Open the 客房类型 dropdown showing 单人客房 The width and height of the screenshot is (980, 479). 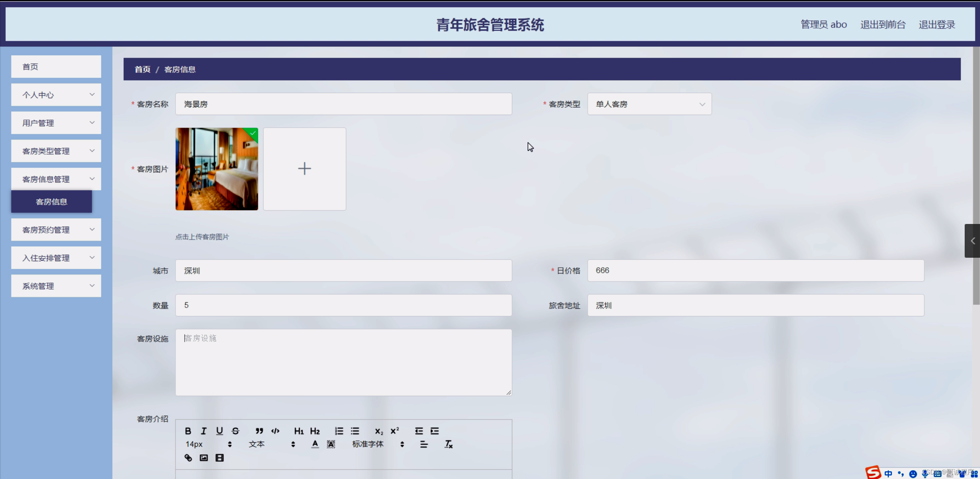[649, 104]
